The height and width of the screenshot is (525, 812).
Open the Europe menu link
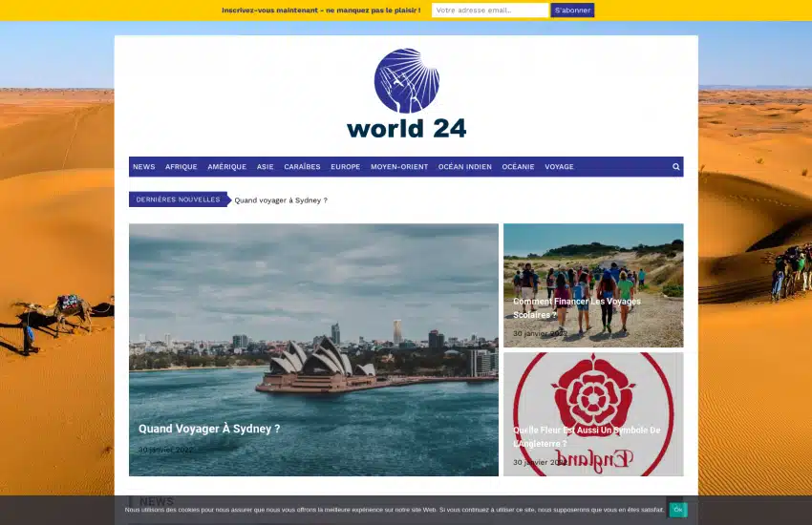[x=345, y=167]
